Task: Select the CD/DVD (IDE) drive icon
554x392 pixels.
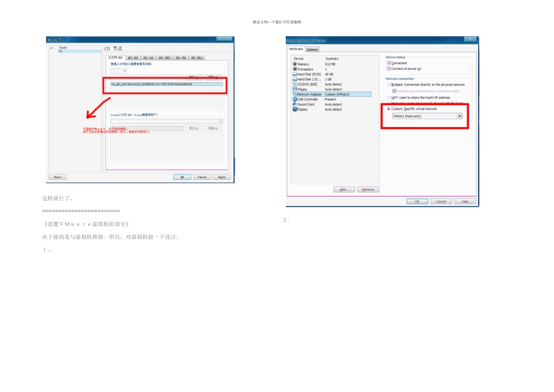Action: click(294, 84)
